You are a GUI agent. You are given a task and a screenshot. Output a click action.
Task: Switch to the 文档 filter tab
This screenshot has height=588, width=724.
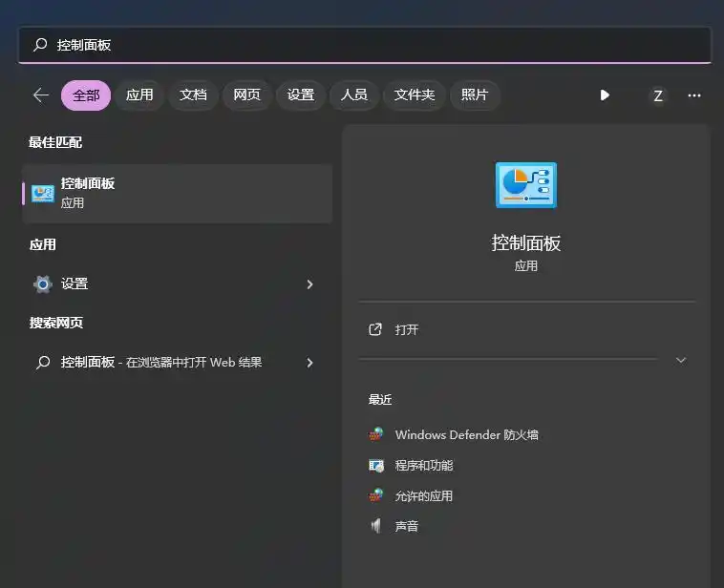coord(193,95)
